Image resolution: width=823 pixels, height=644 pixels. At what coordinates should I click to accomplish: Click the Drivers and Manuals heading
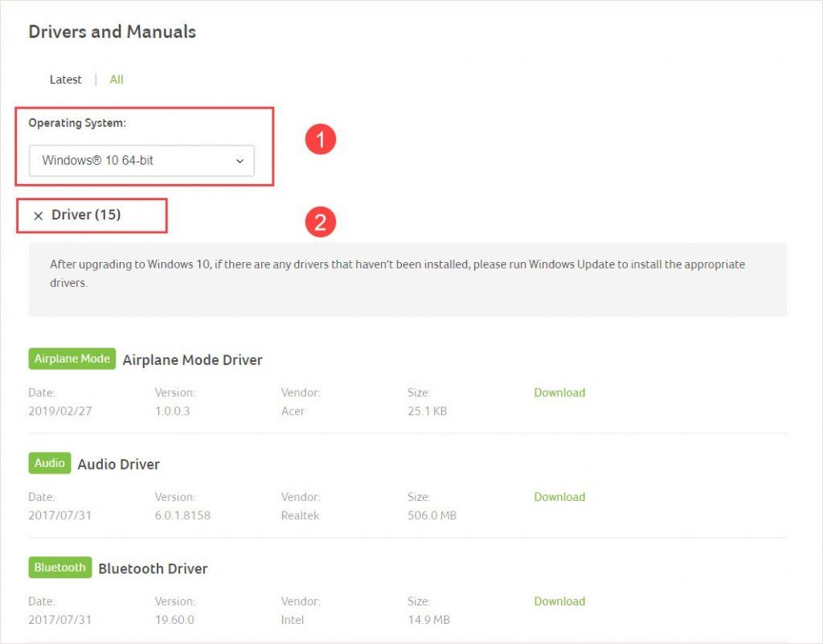point(112,31)
